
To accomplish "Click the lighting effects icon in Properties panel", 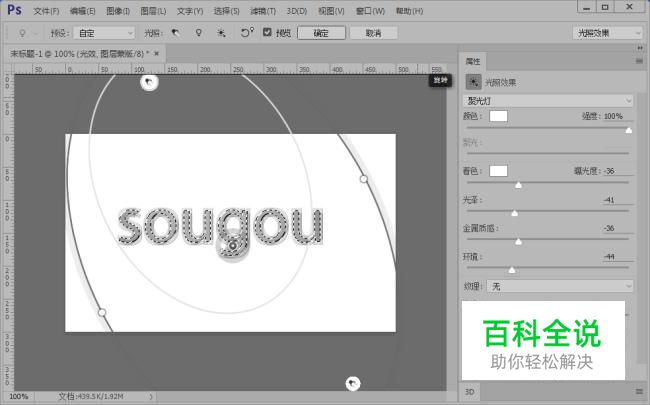I will point(474,83).
